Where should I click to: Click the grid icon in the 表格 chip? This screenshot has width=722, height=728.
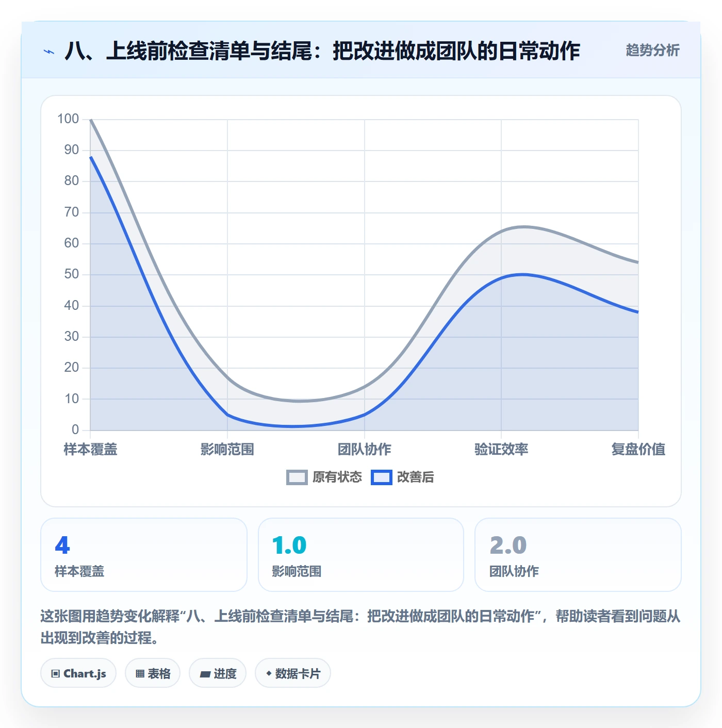click(x=140, y=674)
